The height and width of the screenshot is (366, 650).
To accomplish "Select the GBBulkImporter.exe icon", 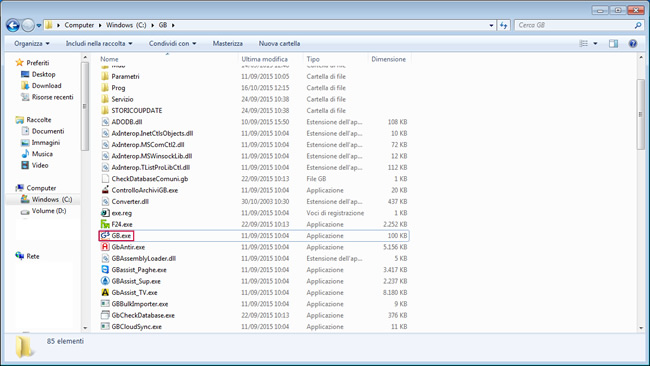I will (x=105, y=304).
